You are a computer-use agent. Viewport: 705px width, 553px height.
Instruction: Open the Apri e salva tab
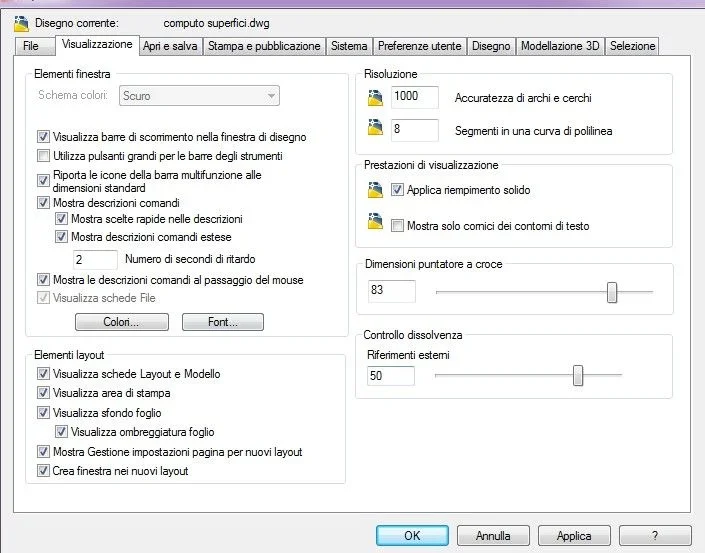click(x=170, y=46)
